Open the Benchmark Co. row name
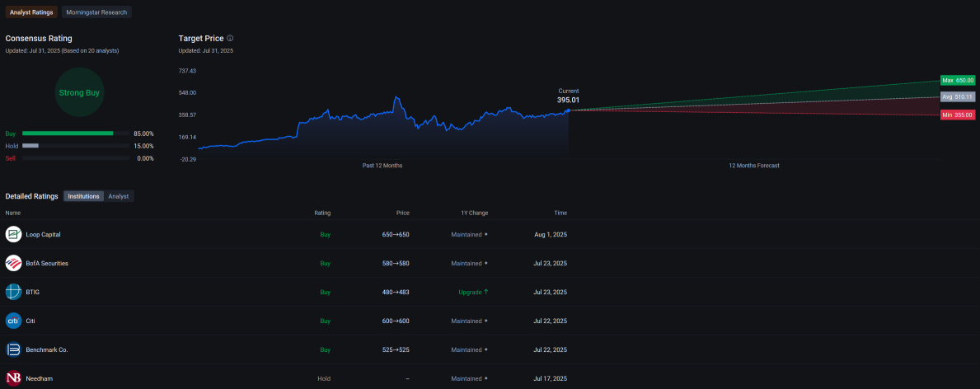 pos(47,349)
